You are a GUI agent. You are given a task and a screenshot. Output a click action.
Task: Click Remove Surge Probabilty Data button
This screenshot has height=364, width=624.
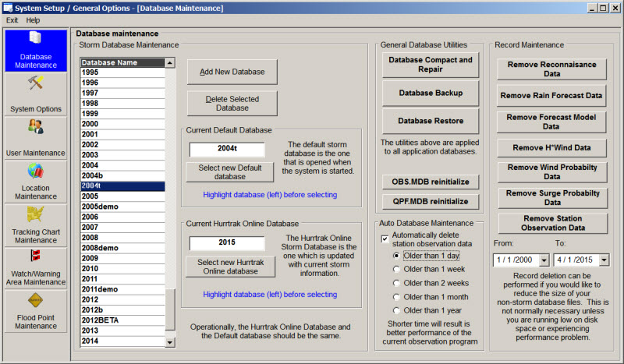tap(553, 198)
